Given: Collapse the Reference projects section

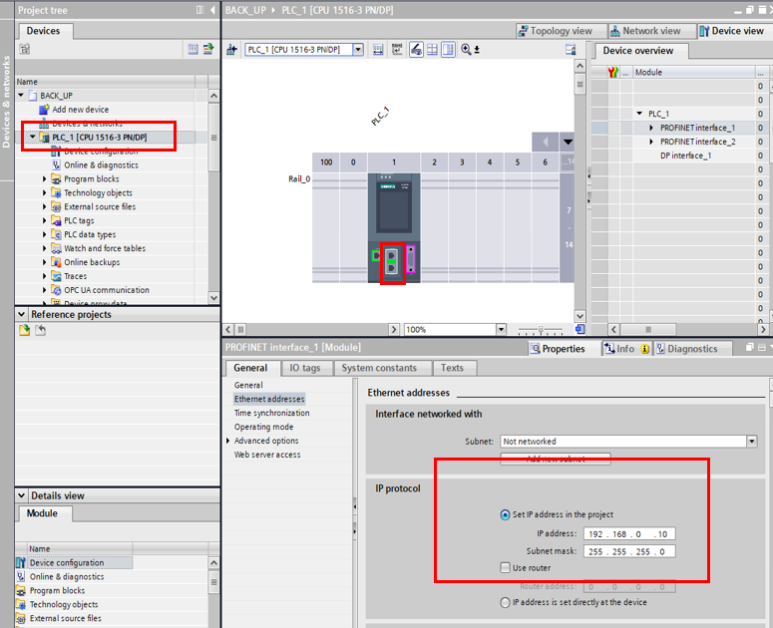Looking at the screenshot, I should coord(21,314).
